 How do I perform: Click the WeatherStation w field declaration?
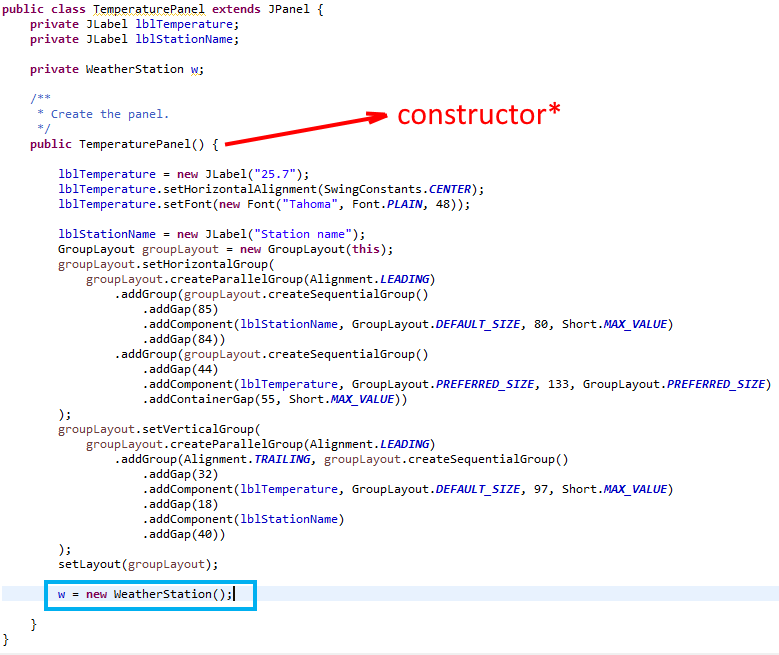[117, 70]
